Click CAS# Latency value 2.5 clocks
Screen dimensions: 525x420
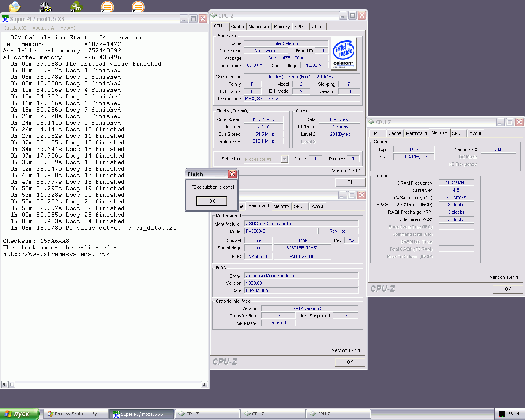click(x=456, y=197)
